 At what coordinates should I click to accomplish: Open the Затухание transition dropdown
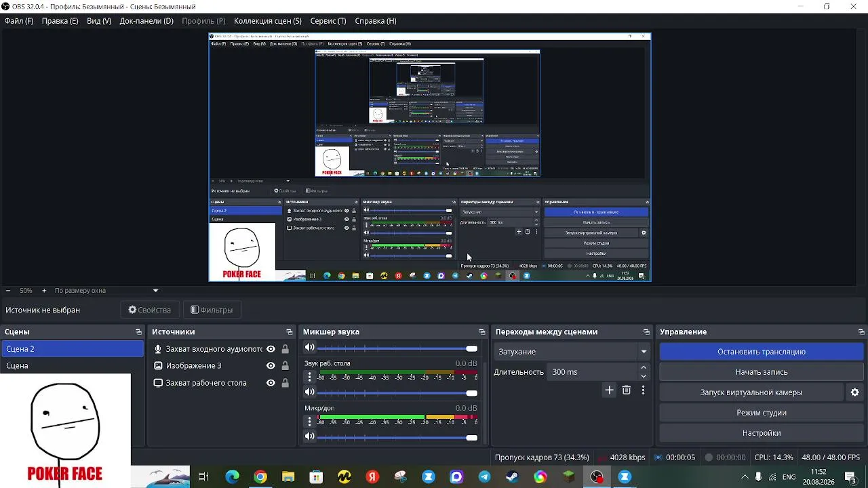pos(572,352)
